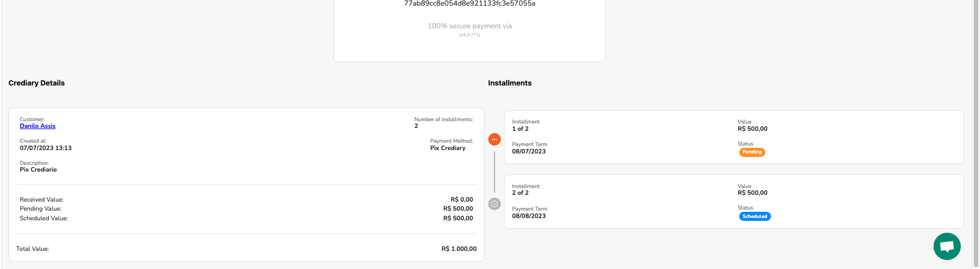Open the chat support bubble icon
This screenshot has height=269, width=980.
tap(947, 246)
